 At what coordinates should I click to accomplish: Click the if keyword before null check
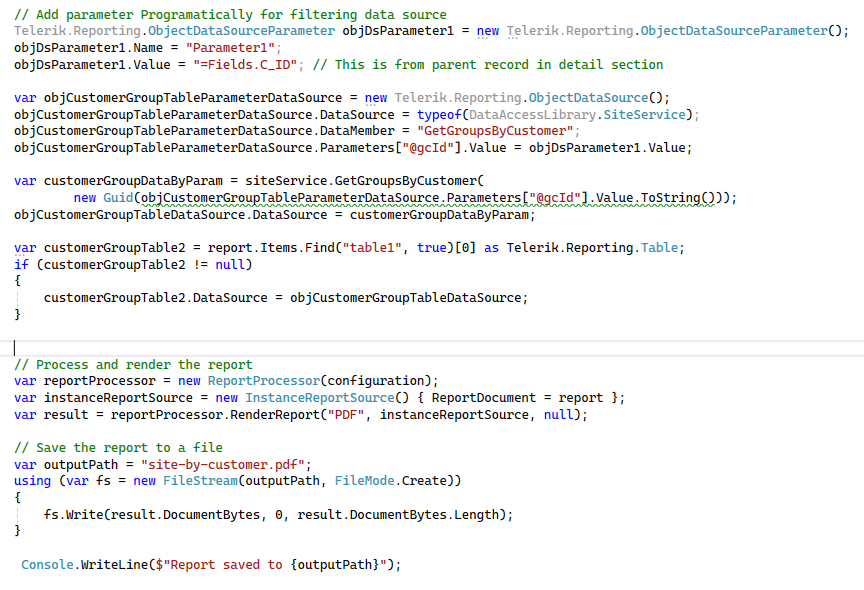21,264
